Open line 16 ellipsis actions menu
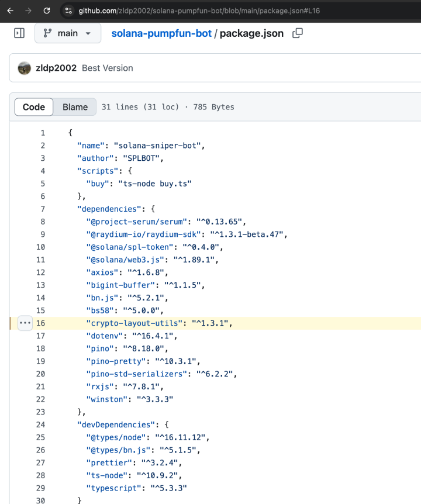421x504 pixels. tap(25, 323)
